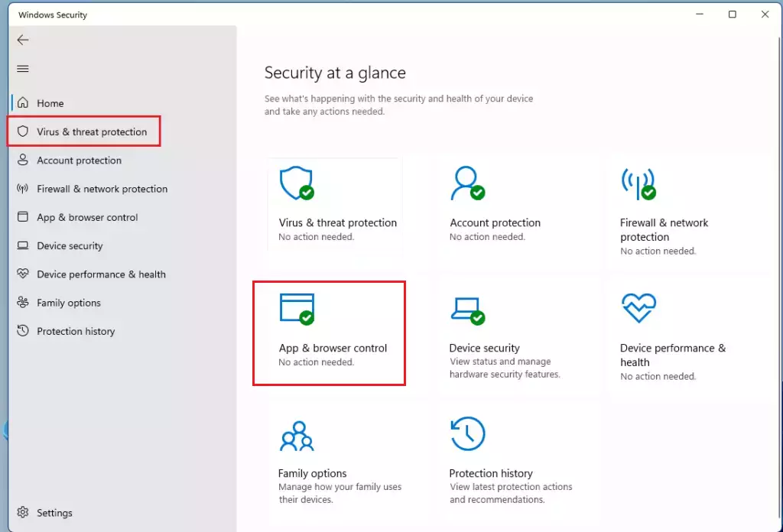Viewport: 783px width, 532px height.
Task: Click the large laptop icon on Device security tile
Action: [x=467, y=311]
